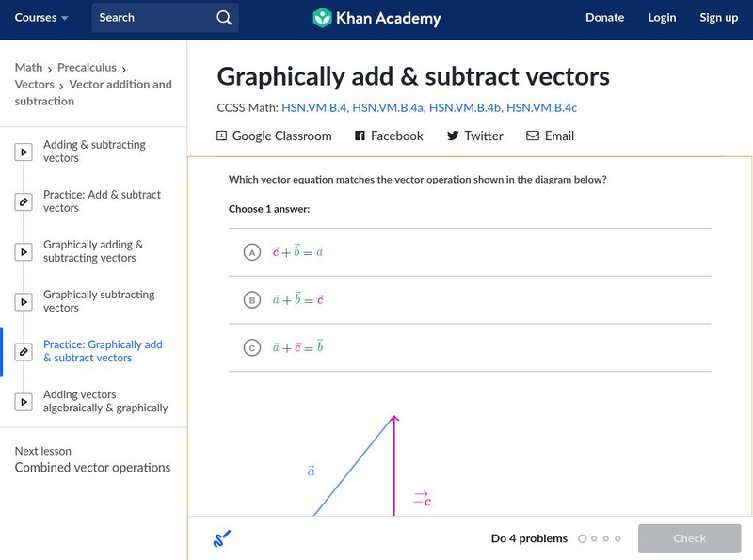The width and height of the screenshot is (753, 560).
Task: Share via the Twitter bird icon
Action: [452, 136]
